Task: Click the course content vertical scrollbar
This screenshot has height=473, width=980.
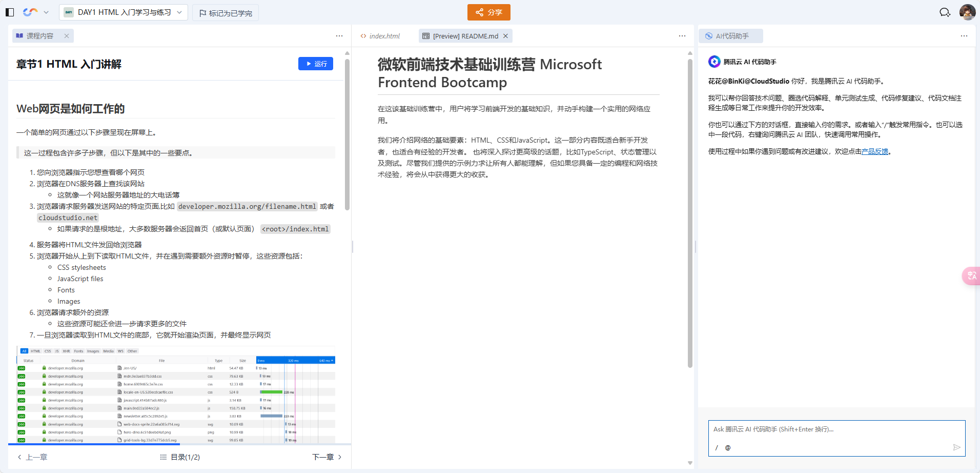Action: (347, 134)
